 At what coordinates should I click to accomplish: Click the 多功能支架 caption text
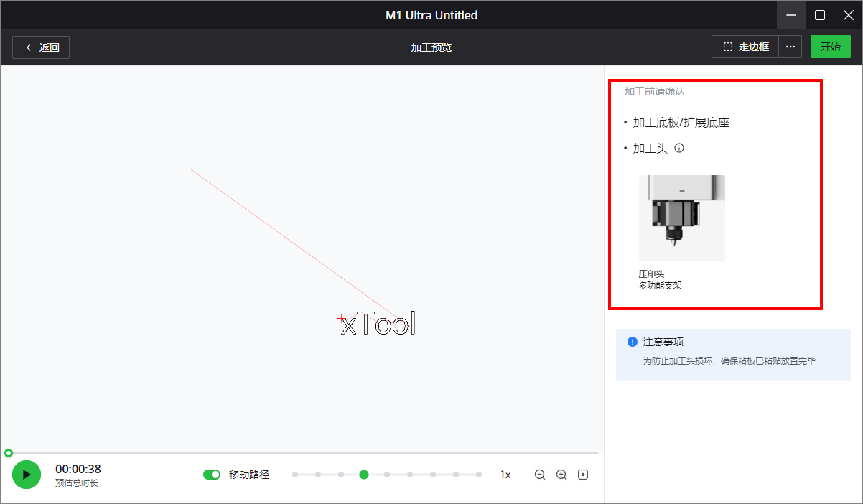(x=661, y=286)
